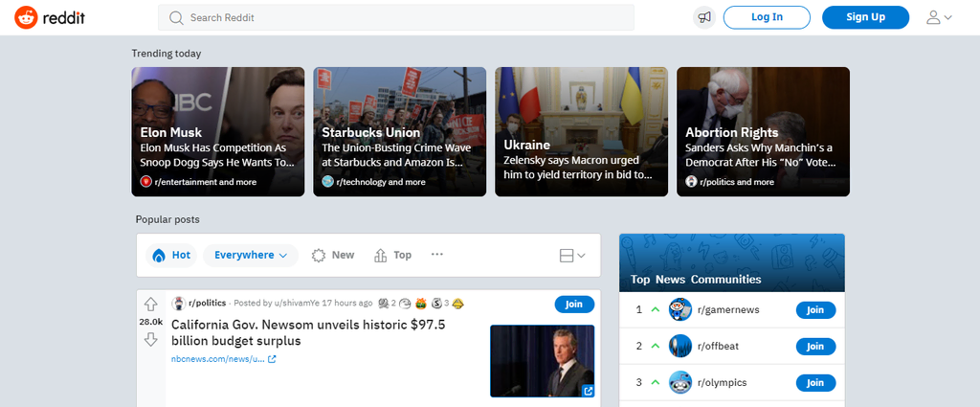This screenshot has width=980, height=407.
Task: Click the Popular posts heading
Action: 167,219
